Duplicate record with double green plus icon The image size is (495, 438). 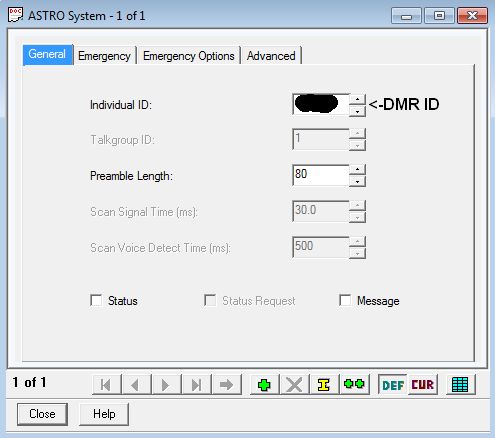pos(354,385)
